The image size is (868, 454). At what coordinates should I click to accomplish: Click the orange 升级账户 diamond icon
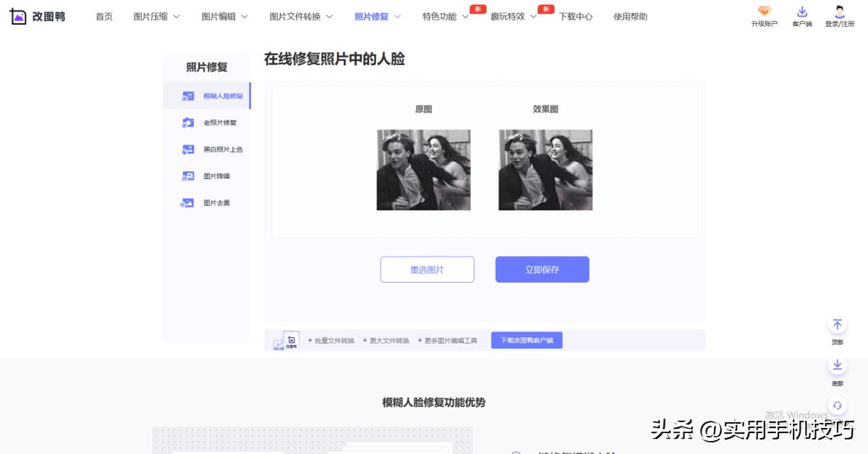click(x=764, y=12)
